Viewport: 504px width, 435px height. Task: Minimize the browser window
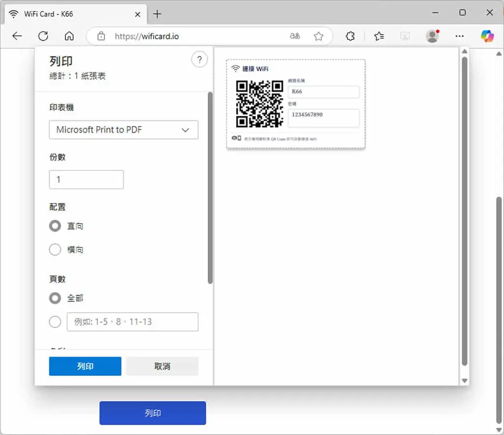(x=435, y=13)
